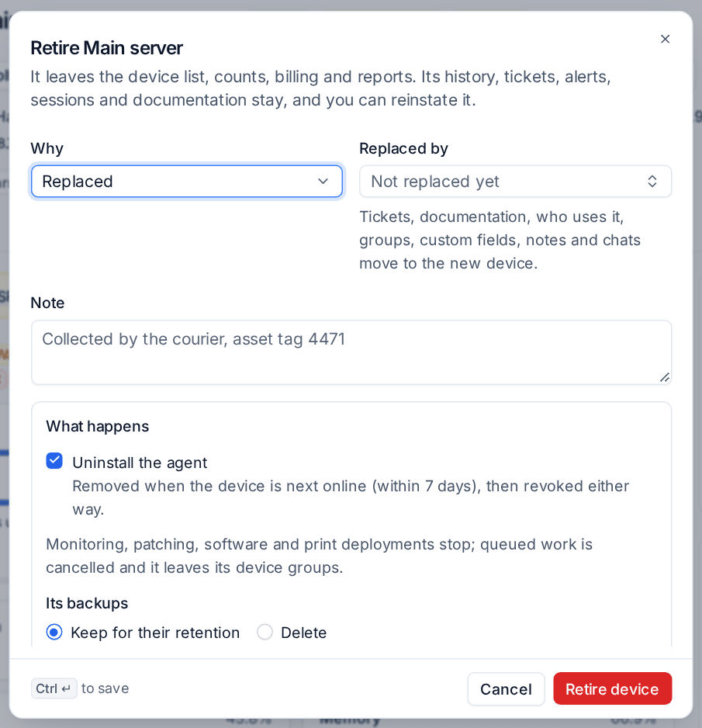
Task: Click the red Retire device button
Action: click(x=613, y=689)
